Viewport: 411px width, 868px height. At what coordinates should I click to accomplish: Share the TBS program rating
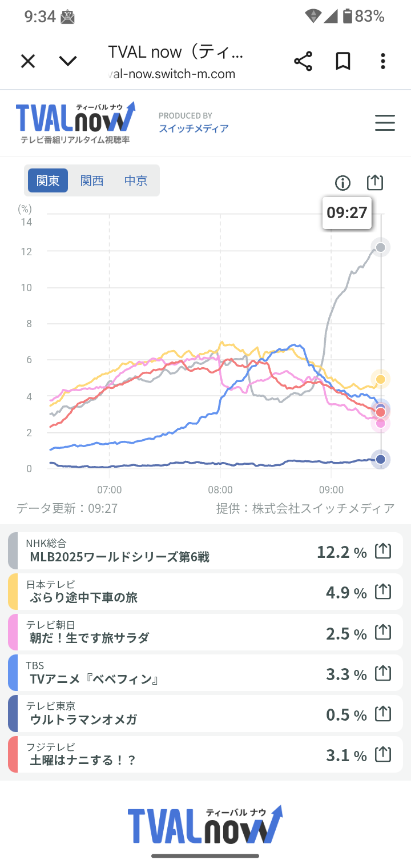[x=383, y=674]
